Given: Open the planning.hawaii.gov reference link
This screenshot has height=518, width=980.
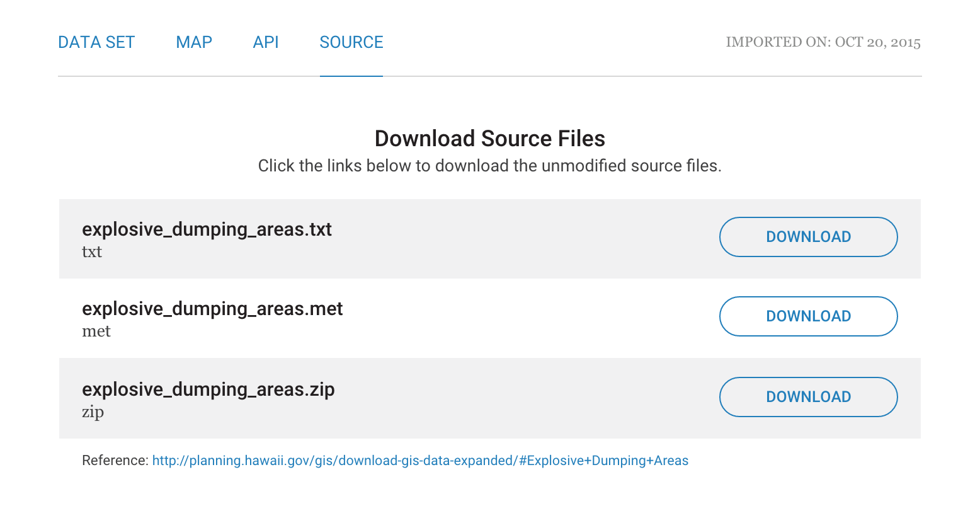Looking at the screenshot, I should coord(420,461).
